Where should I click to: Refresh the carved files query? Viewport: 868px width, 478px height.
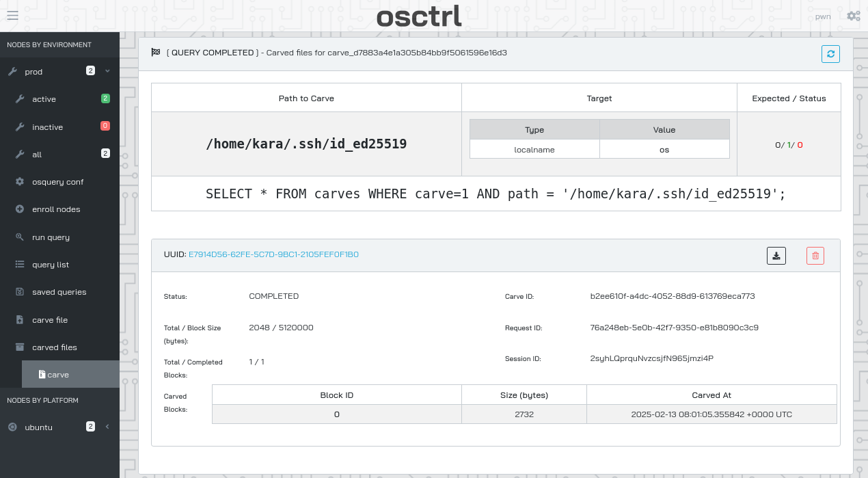point(830,54)
